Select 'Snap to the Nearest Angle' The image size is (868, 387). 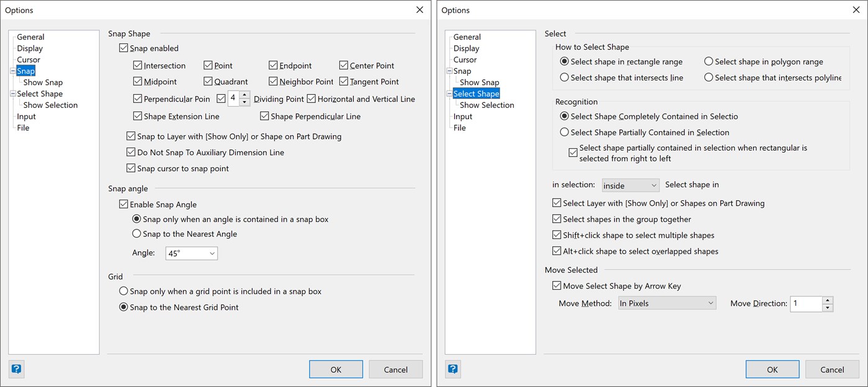(x=136, y=233)
